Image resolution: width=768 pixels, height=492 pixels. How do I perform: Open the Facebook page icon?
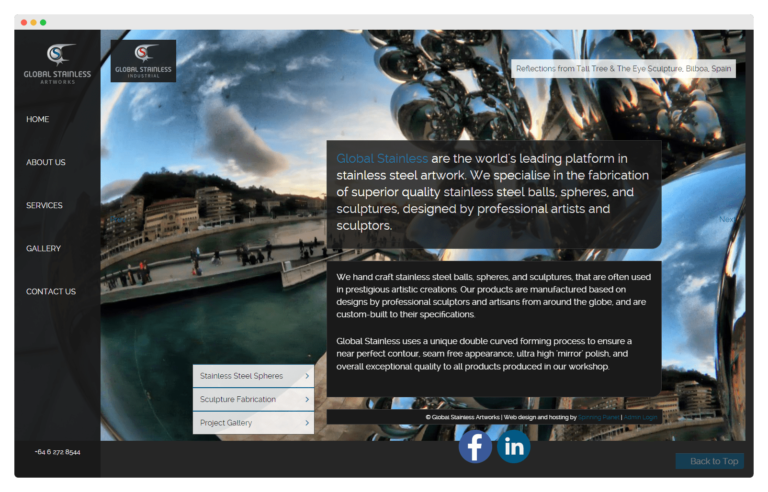(x=475, y=446)
